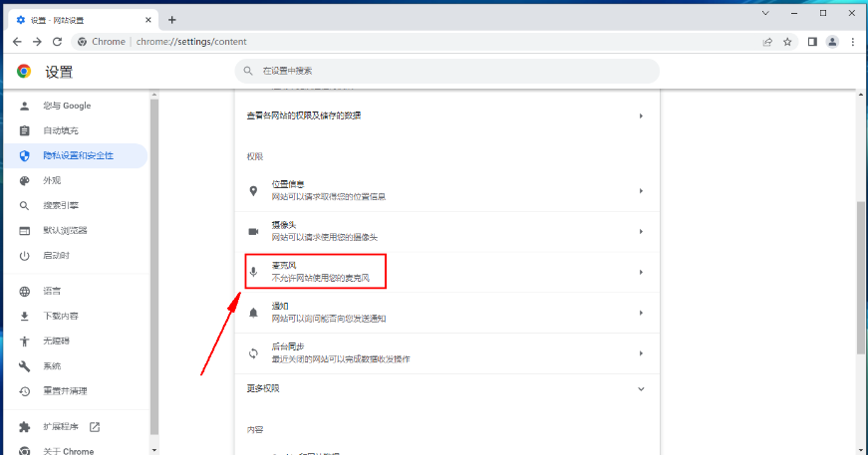Open 无障碍 in sidebar
868x455 pixels.
tap(76, 341)
